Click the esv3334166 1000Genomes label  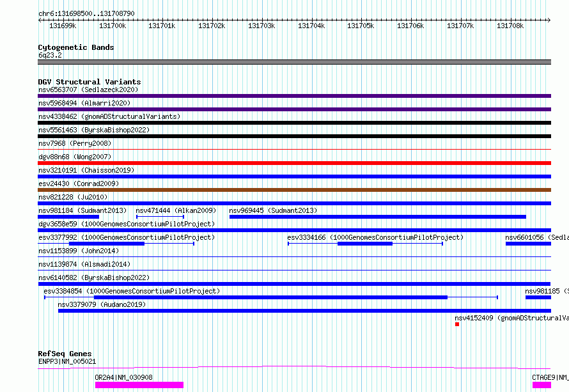pos(375,237)
